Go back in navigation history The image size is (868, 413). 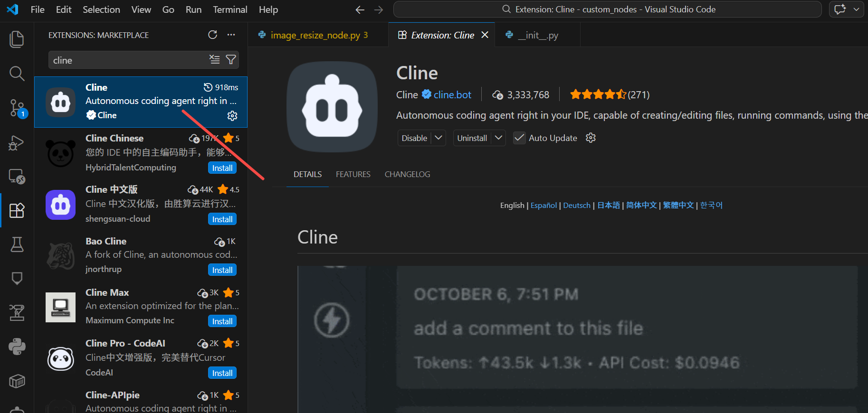(x=360, y=9)
